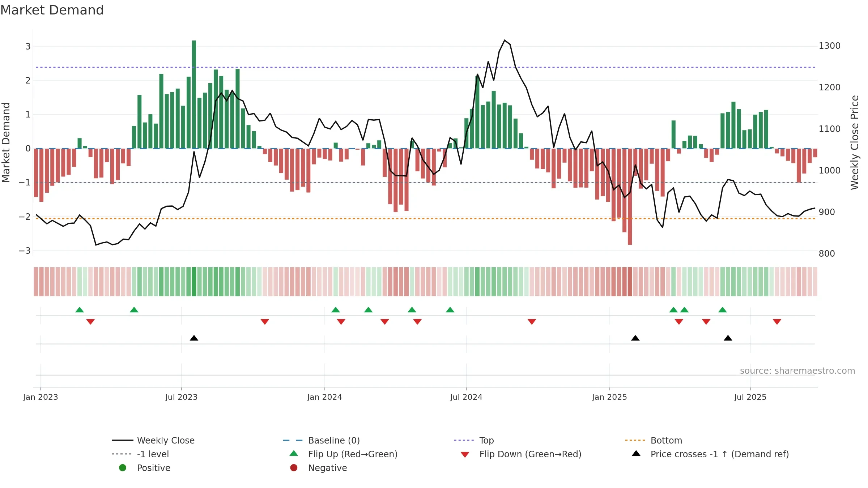Click the Baseline (0) legend label
Screen dimensions: 868x488
334,440
